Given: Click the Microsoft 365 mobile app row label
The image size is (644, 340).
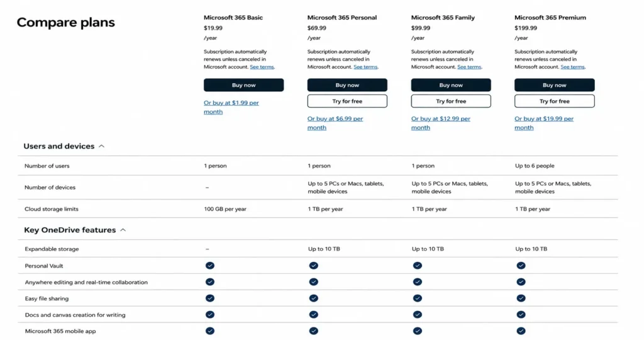Looking at the screenshot, I should click(x=60, y=331).
